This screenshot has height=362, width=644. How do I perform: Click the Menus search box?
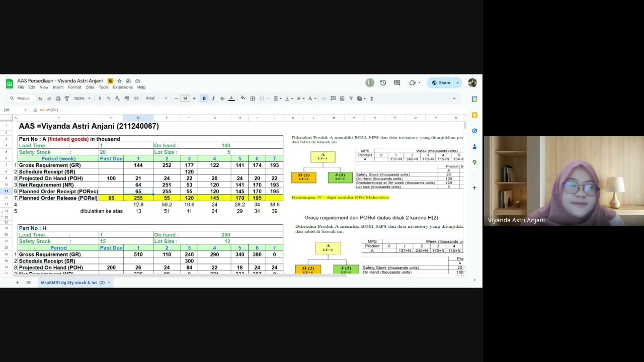tap(20, 99)
